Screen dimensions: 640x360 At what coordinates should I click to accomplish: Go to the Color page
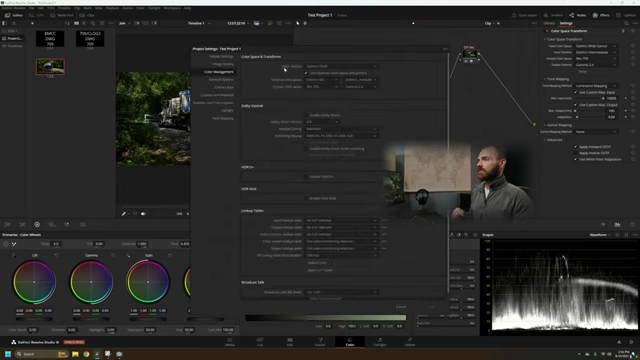tap(350, 342)
